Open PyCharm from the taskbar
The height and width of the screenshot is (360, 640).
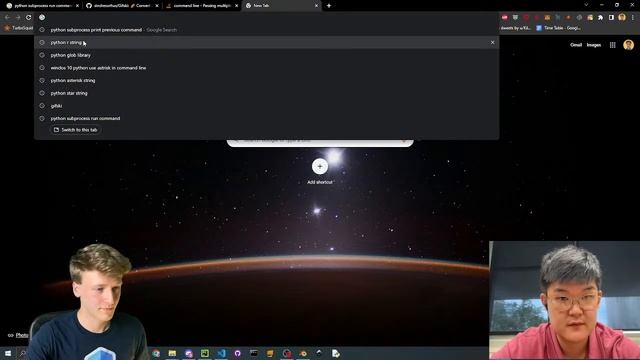pos(205,353)
